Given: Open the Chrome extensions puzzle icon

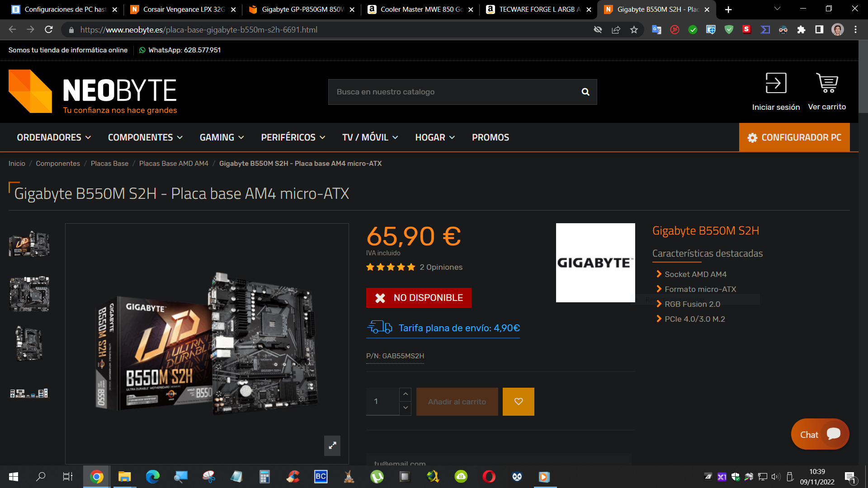Looking at the screenshot, I should tap(801, 30).
